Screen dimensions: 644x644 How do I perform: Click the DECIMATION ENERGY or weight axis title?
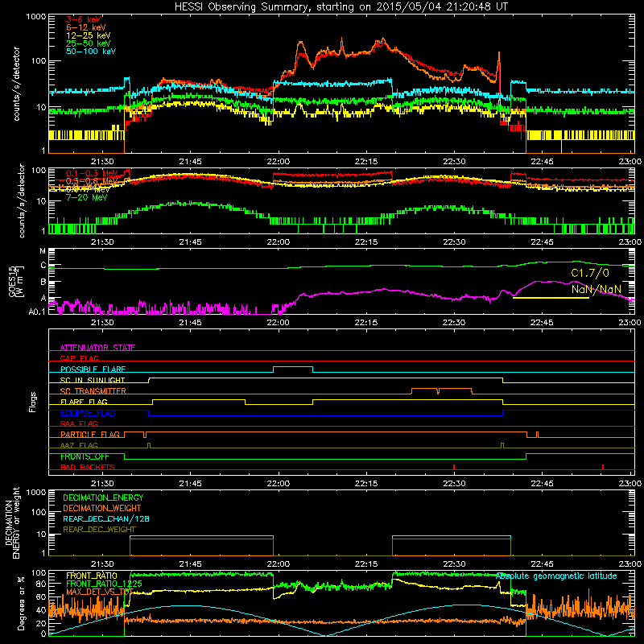[x=12, y=522]
